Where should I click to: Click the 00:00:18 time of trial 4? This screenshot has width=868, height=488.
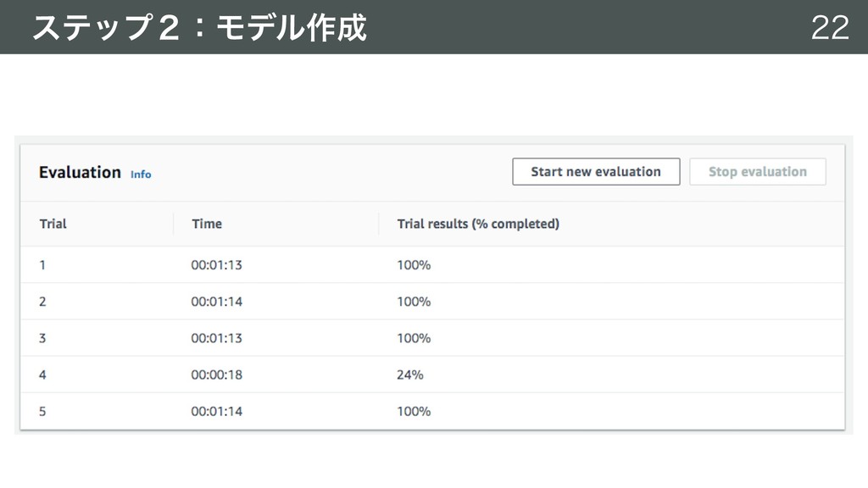[x=216, y=374]
